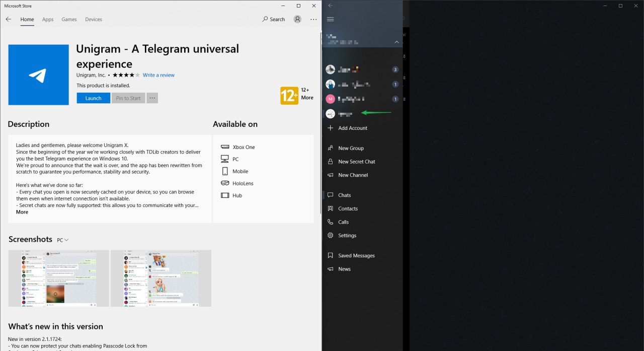Open more options beside Pin to Start
Viewport: 644px width, 351px height.
(152, 98)
